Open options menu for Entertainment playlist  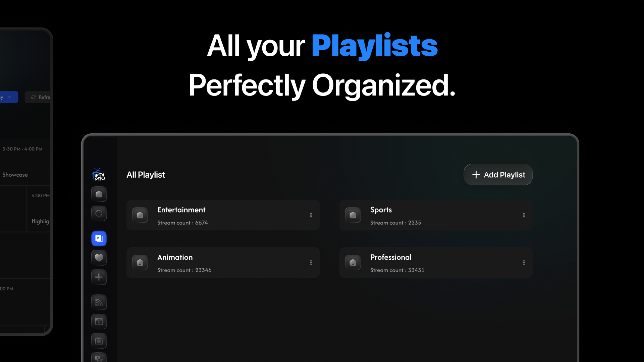click(x=311, y=215)
